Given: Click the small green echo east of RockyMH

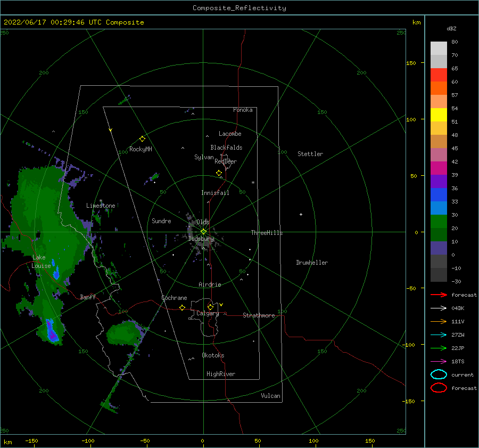Looking at the screenshot, I should click(x=155, y=176).
